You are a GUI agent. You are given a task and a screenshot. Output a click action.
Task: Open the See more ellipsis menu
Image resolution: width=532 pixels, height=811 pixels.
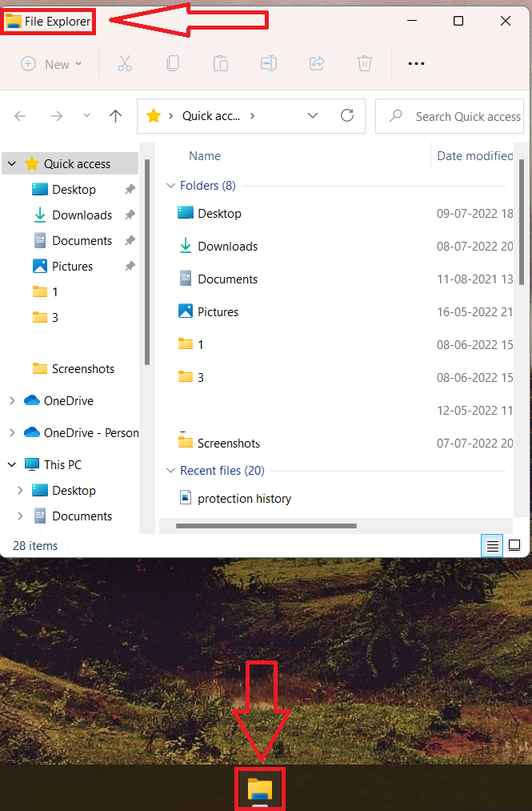[x=416, y=63]
